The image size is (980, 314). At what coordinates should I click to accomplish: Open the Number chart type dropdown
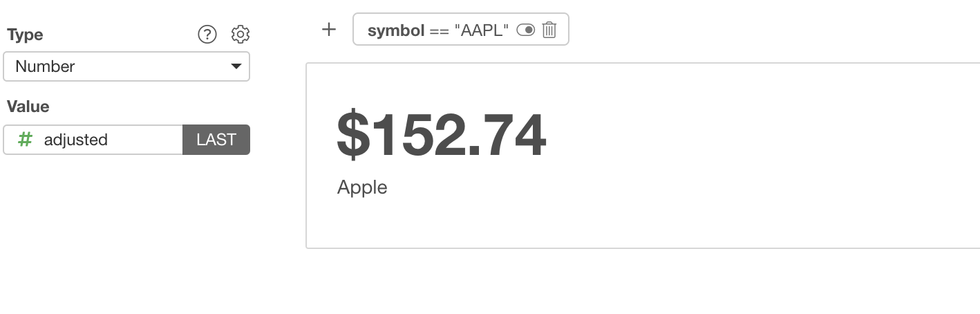click(126, 67)
